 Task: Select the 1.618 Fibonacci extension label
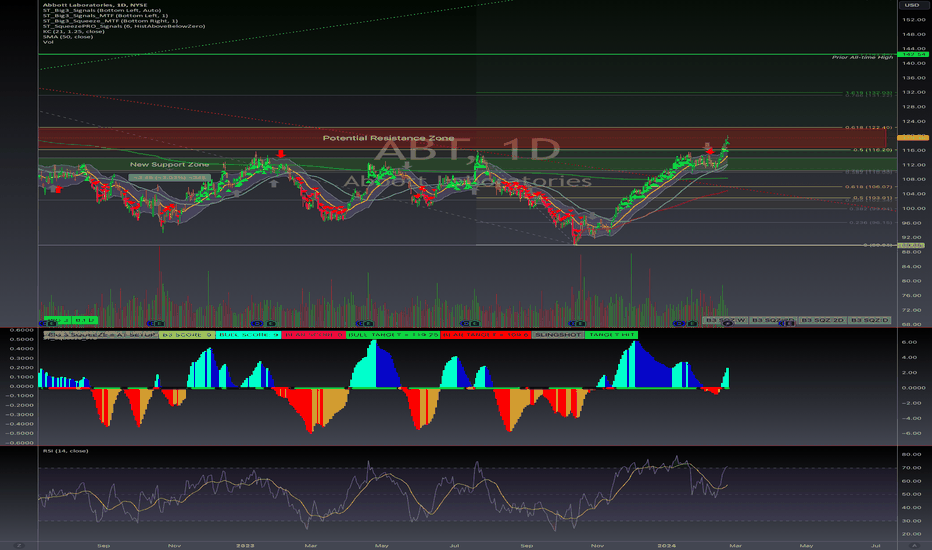[x=868, y=93]
